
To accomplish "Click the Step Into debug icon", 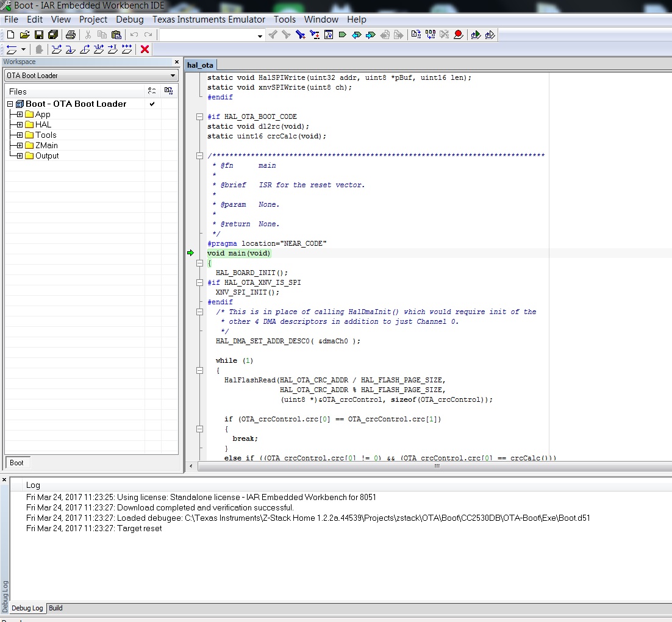I will pyautogui.click(x=70, y=49).
